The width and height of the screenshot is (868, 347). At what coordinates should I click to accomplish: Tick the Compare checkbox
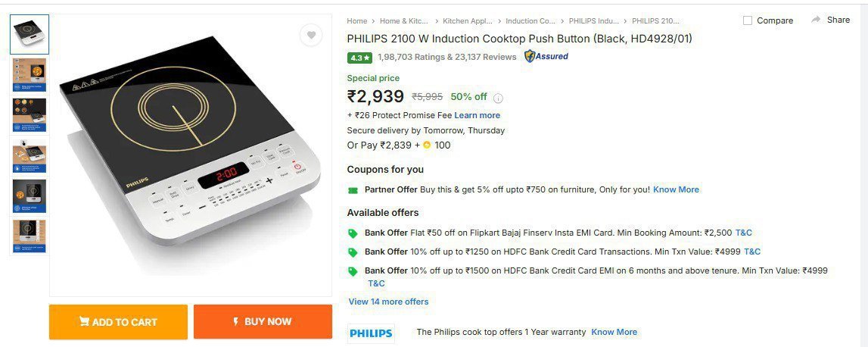pos(748,20)
